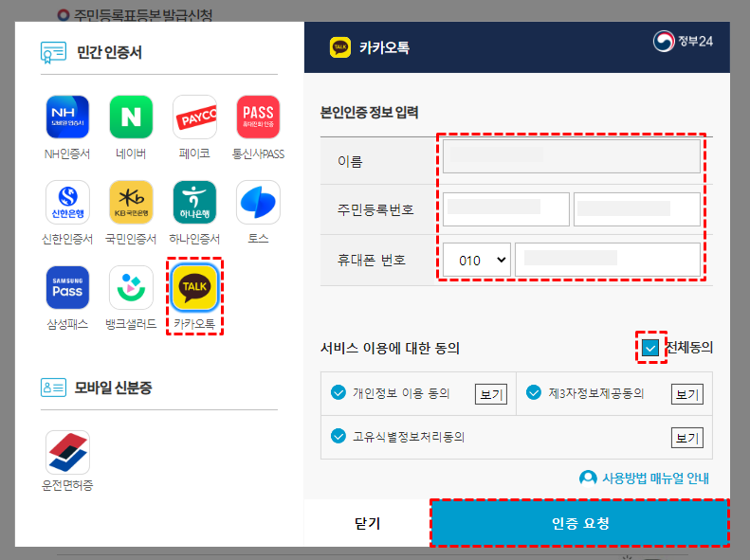Select the 카카오톡 (KakaoTalk) certificate icon
750x560 pixels.
click(194, 288)
